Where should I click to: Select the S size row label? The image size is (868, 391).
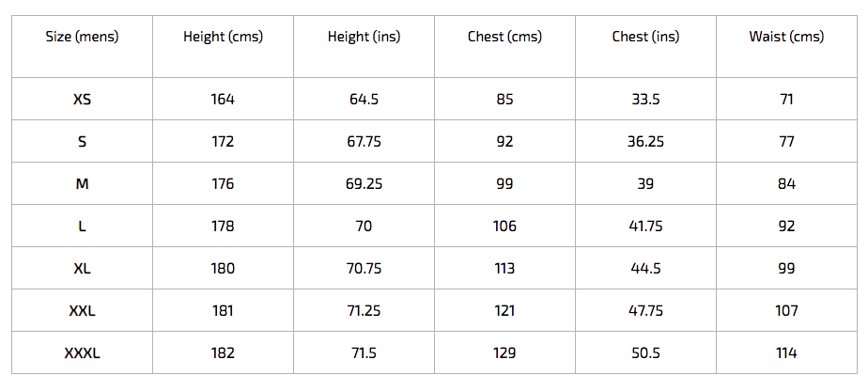pos(83,141)
